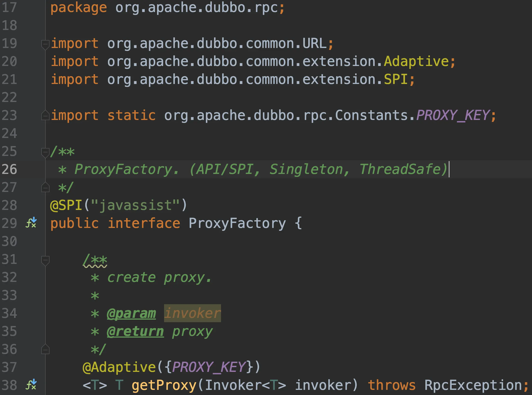
Task: Click the highlighted invoker parameter in the Javadoc
Action: tap(192, 313)
